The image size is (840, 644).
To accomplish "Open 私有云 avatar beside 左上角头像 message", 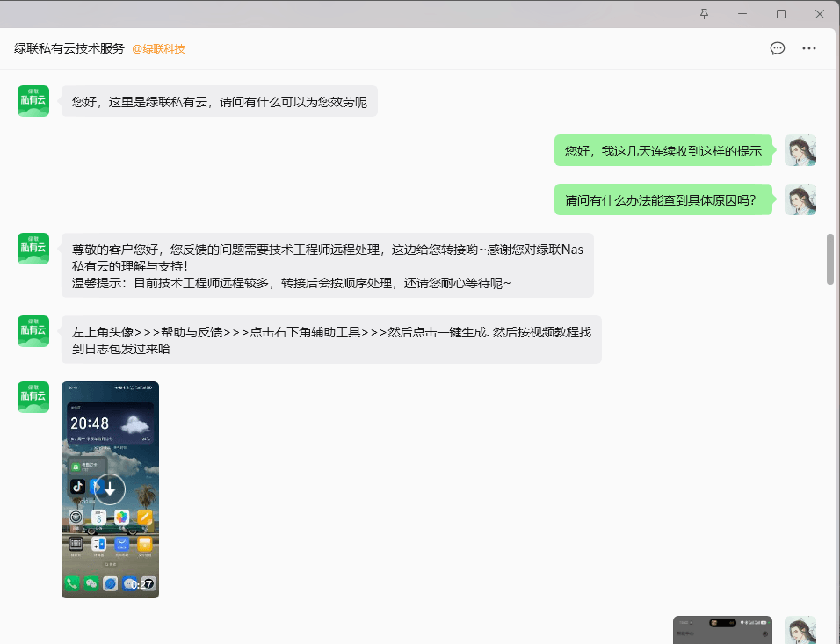I will click(x=33, y=331).
